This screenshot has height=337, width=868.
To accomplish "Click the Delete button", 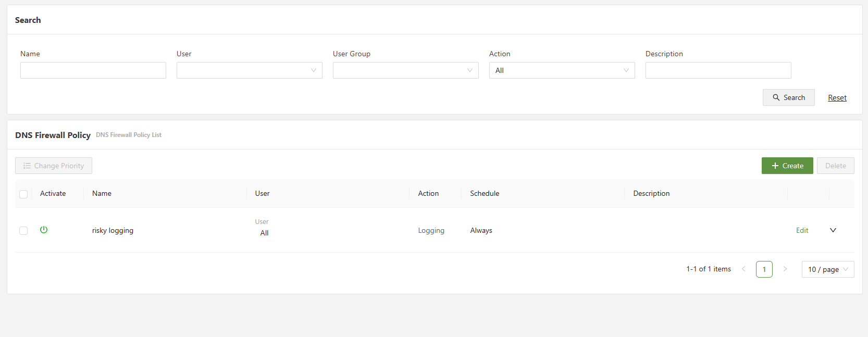I will (x=835, y=166).
